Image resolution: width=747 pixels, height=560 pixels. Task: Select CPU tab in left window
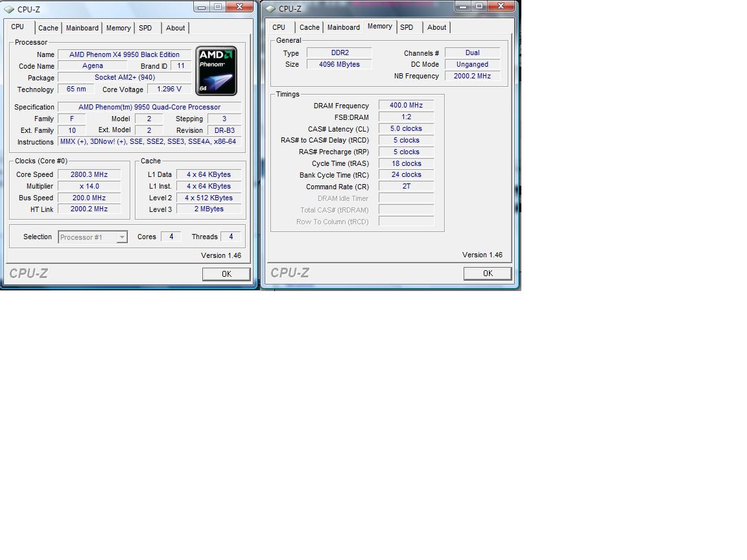18,27
